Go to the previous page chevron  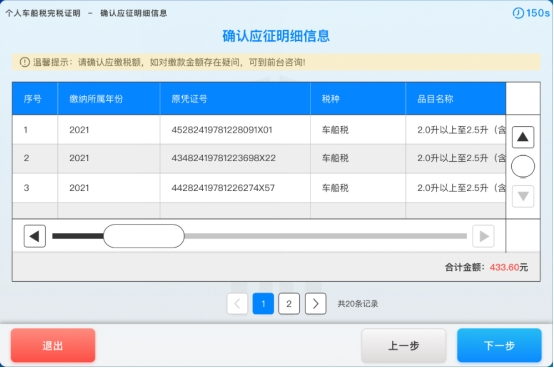click(237, 304)
